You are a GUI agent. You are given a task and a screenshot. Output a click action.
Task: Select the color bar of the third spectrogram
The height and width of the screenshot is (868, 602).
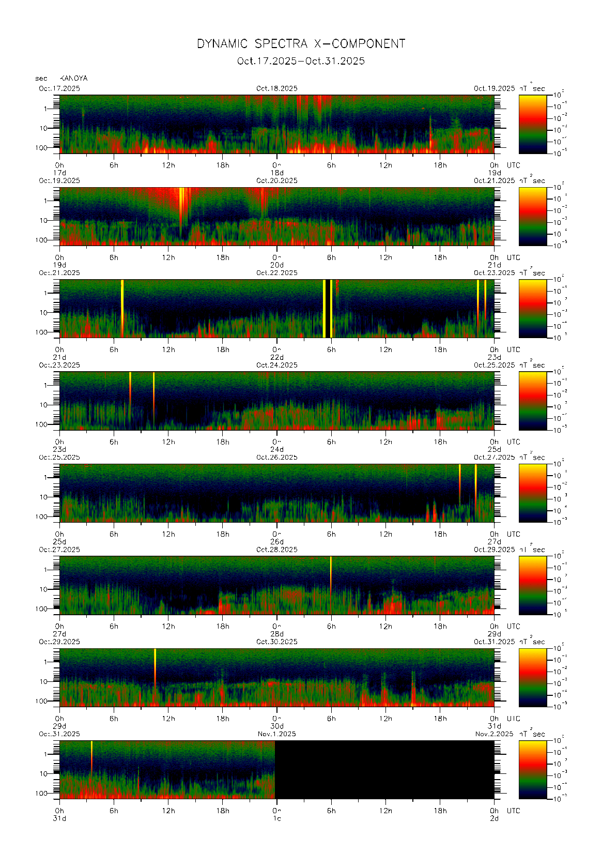pyautogui.click(x=532, y=309)
